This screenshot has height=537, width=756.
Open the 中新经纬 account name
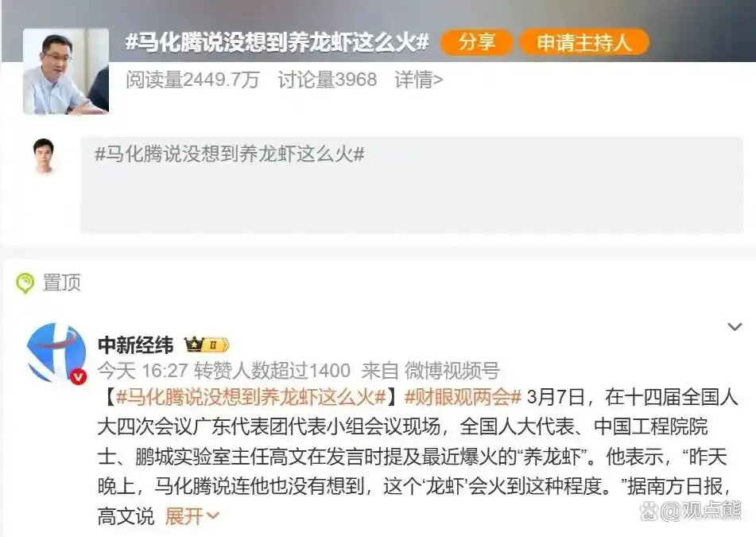[x=135, y=345]
